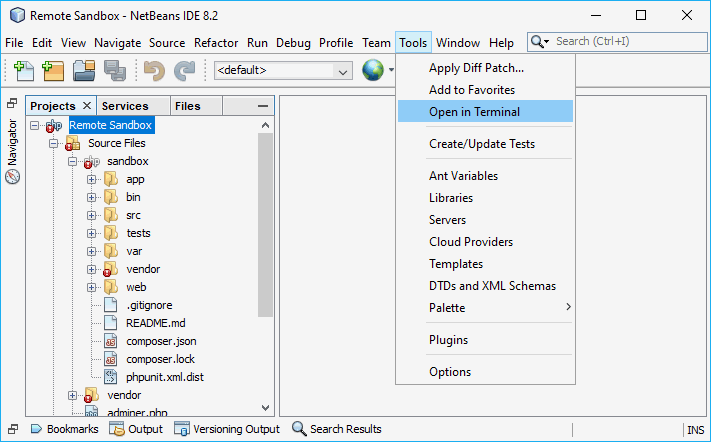The width and height of the screenshot is (711, 442).
Task: Click the New Project toolbar icon
Action: (x=53, y=71)
